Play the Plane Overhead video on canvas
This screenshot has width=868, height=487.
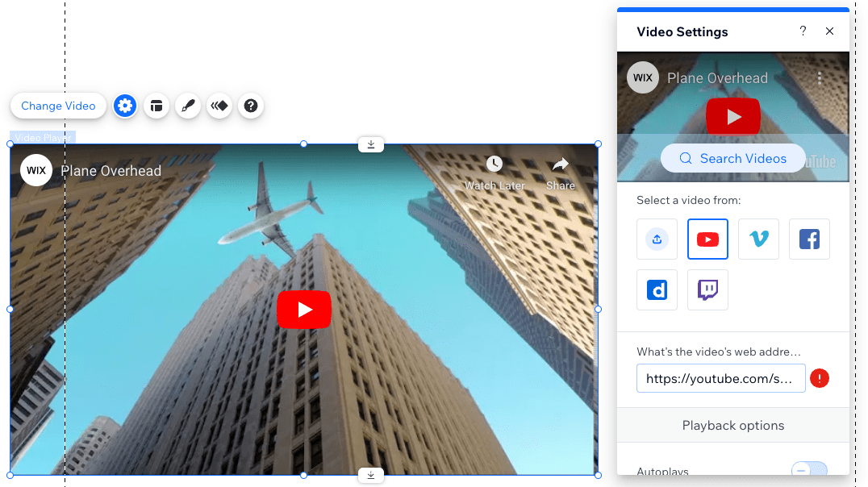[304, 310]
